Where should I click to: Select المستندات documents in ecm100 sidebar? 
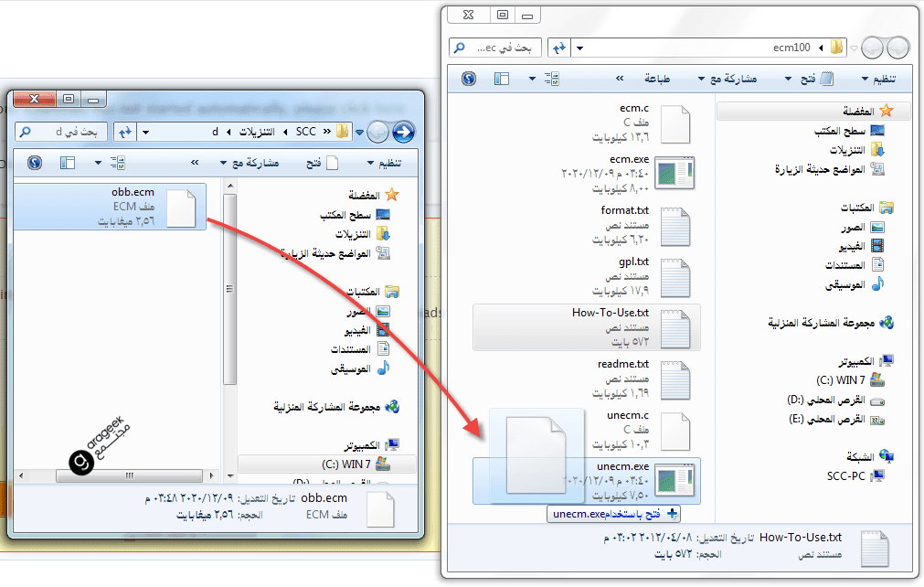click(x=845, y=265)
